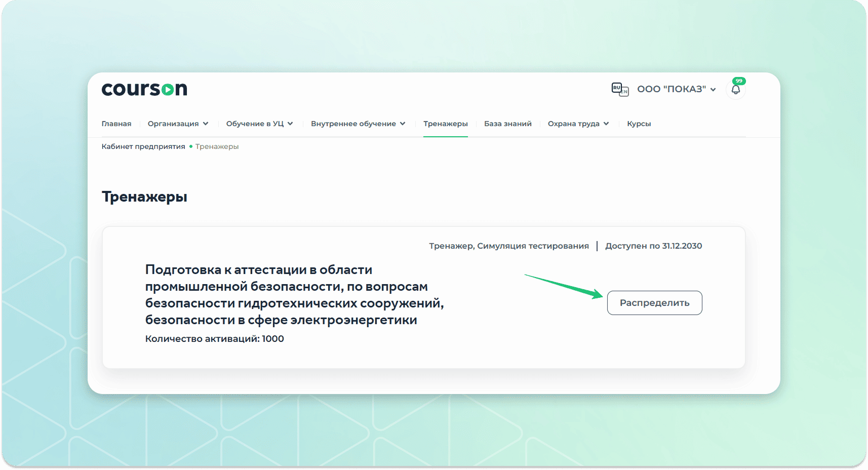Click the chevron beside ООО "ПОКАЗ"

point(713,90)
